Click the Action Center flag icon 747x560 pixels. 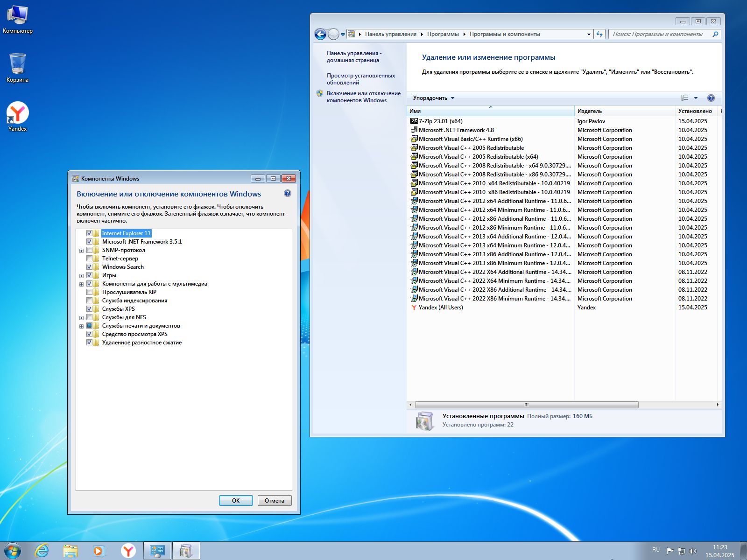pos(670,551)
